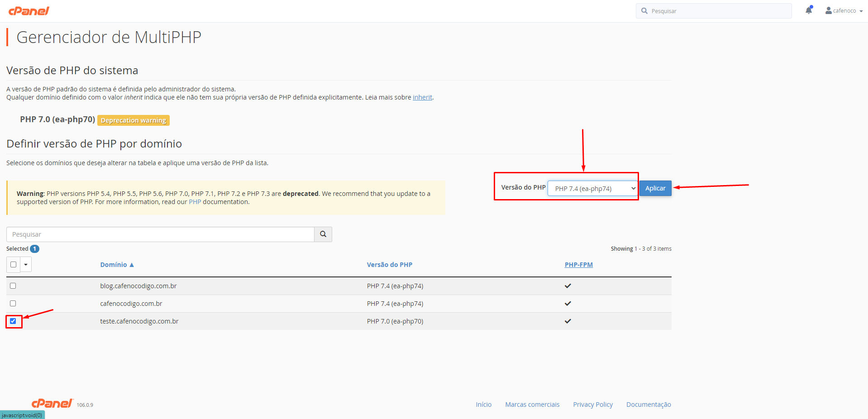This screenshot has height=419, width=868.
Task: Toggle the select-all checkbox in table header
Action: pyautogui.click(x=13, y=265)
